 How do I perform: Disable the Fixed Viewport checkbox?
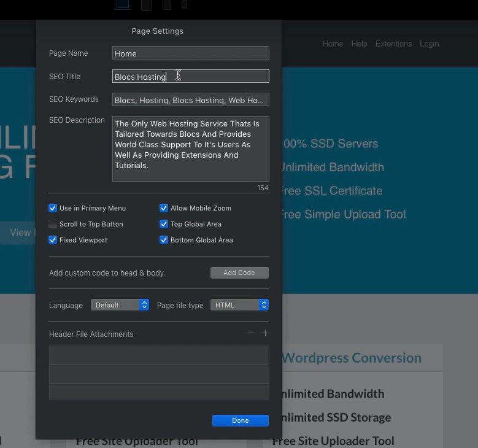click(53, 240)
